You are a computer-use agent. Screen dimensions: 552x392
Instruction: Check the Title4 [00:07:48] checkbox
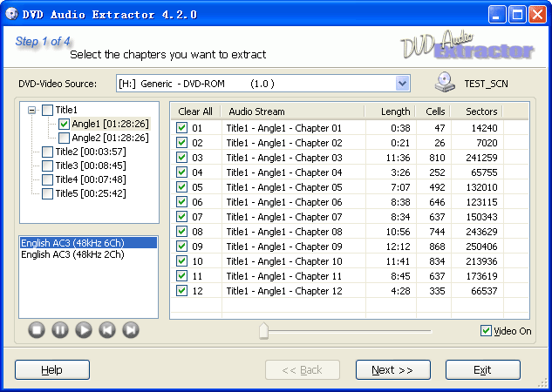pyautogui.click(x=47, y=179)
